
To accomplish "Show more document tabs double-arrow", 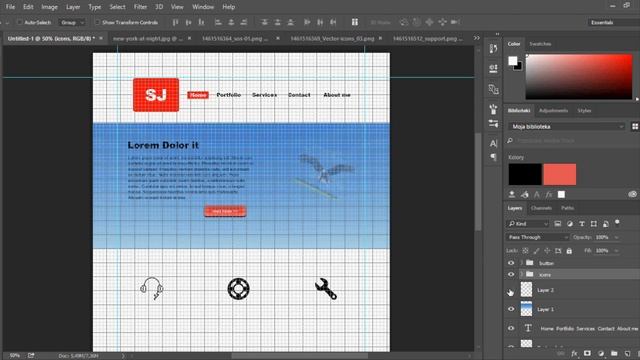I will tap(477, 38).
